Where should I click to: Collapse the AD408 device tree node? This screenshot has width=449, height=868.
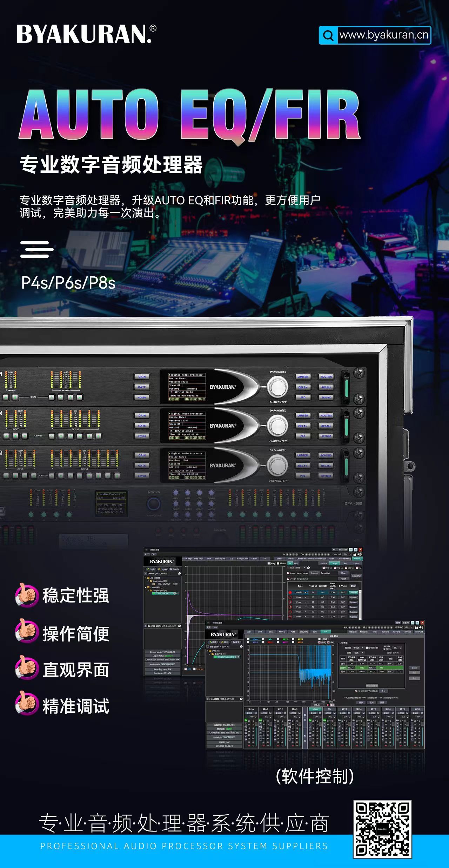click(145, 578)
